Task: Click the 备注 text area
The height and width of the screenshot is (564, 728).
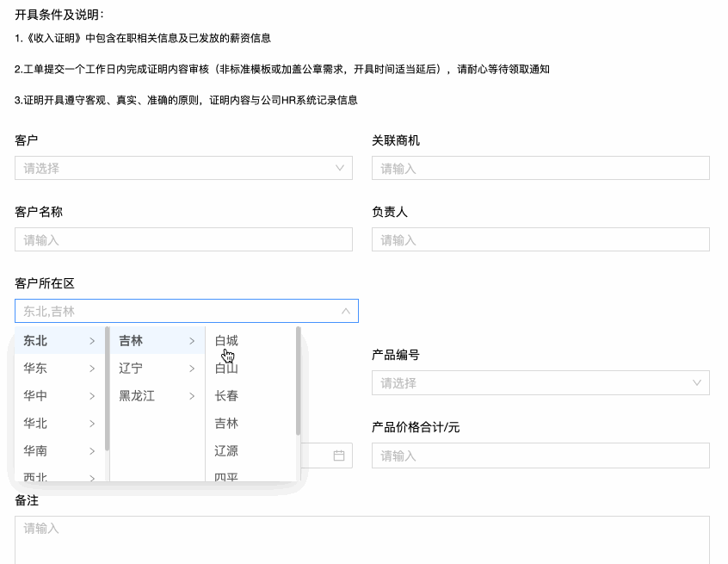Action: [x=362, y=540]
